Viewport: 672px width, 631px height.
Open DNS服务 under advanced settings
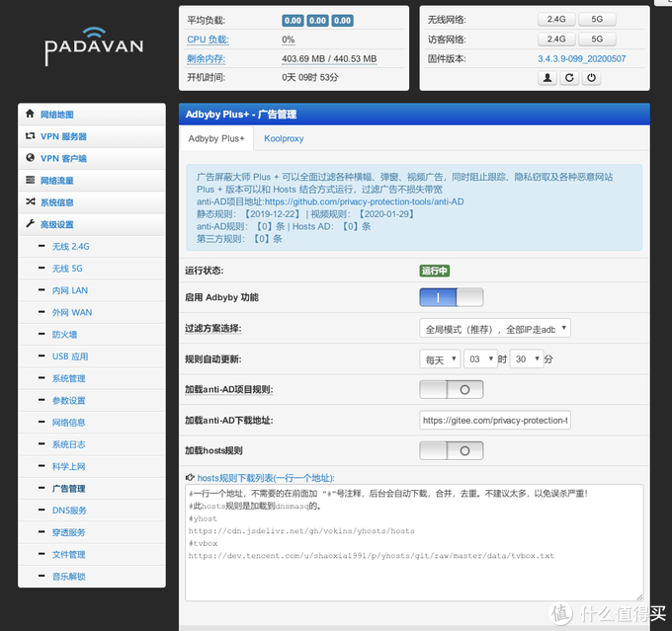tap(69, 511)
